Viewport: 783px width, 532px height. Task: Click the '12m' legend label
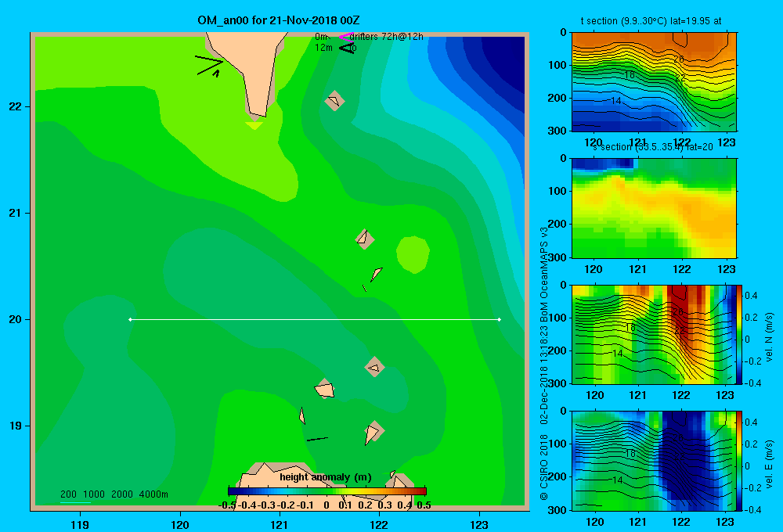coord(323,48)
